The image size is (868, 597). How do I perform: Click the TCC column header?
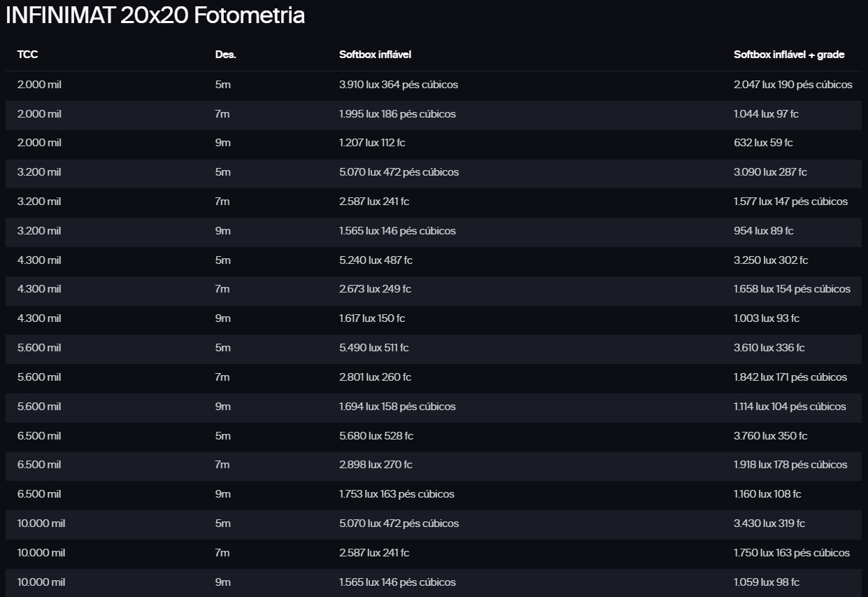tap(27, 55)
